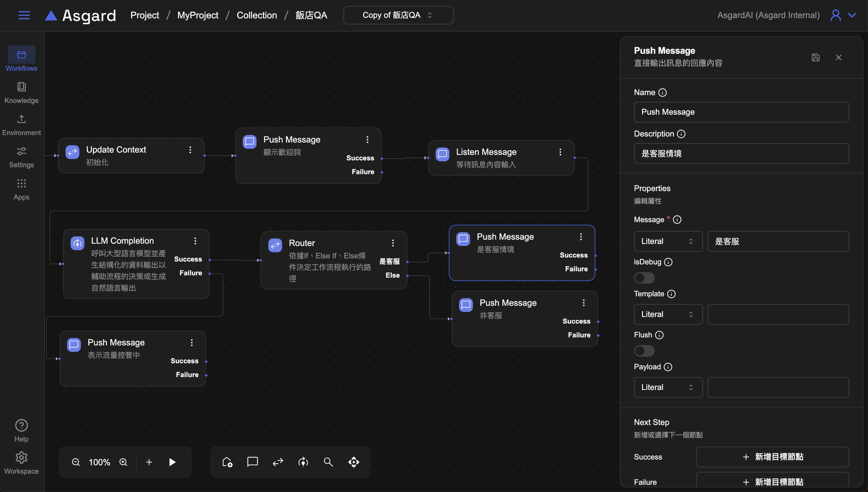Enable the isDebug toggle
868x492 pixels.
coord(644,278)
